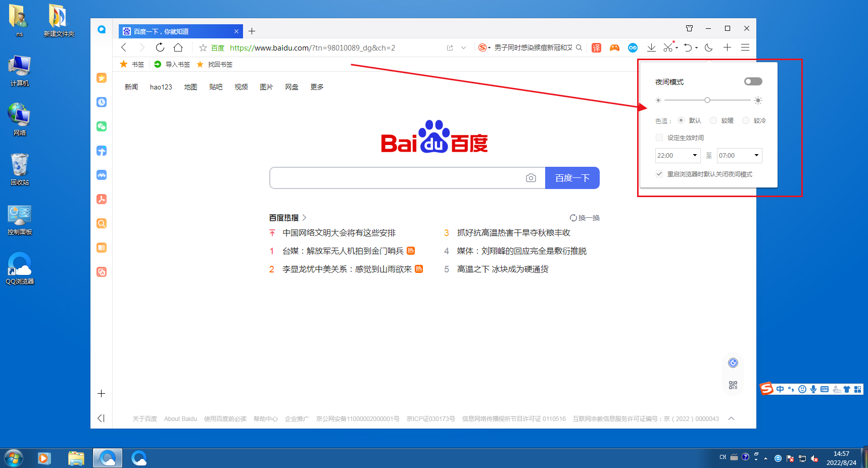Open the downloads icon in the toolbar

651,48
